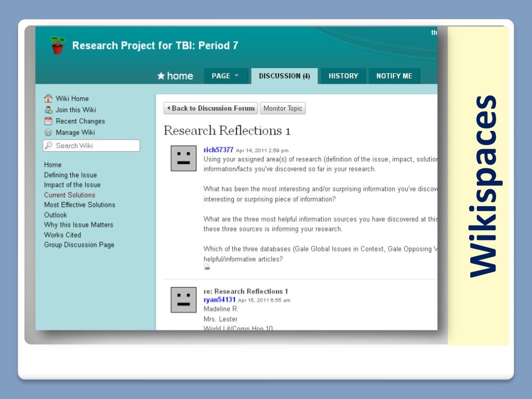Open the HISTORY tab
Viewport: 532px width, 399px height.
(x=343, y=76)
